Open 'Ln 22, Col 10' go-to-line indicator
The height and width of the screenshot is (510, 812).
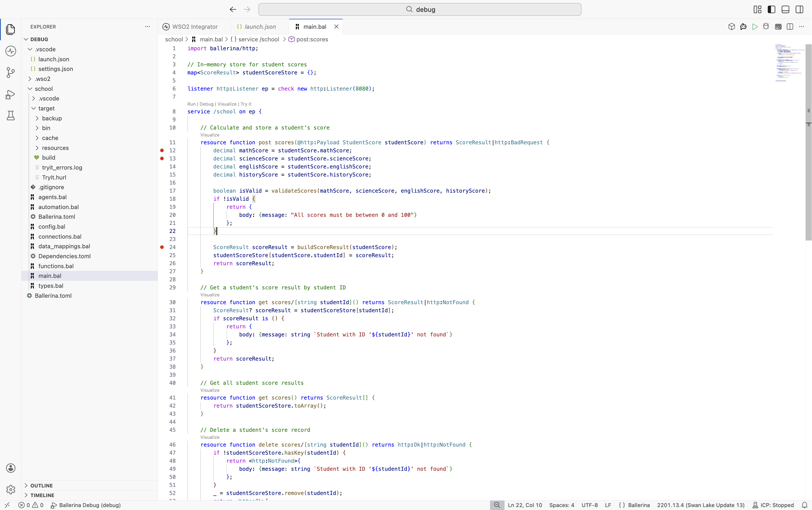click(525, 505)
